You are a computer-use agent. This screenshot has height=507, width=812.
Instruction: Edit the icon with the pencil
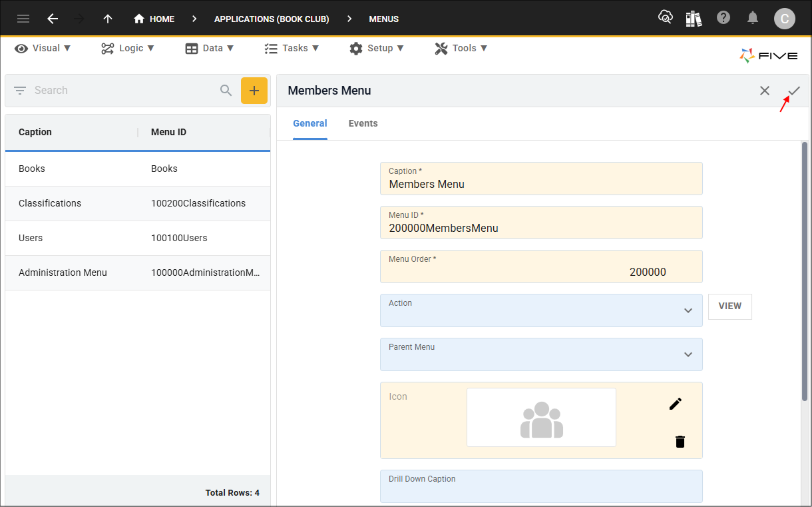[676, 404]
